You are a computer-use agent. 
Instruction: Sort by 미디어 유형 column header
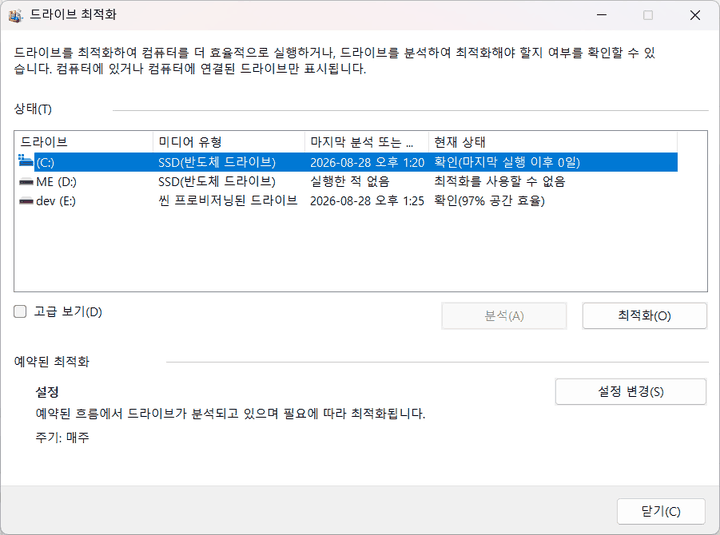(x=229, y=142)
